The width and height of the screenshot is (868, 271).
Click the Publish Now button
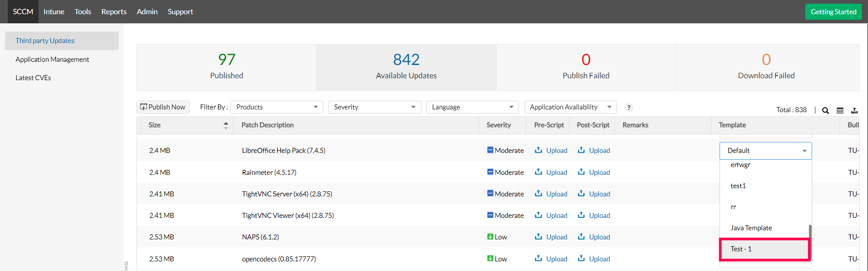pyautogui.click(x=163, y=107)
